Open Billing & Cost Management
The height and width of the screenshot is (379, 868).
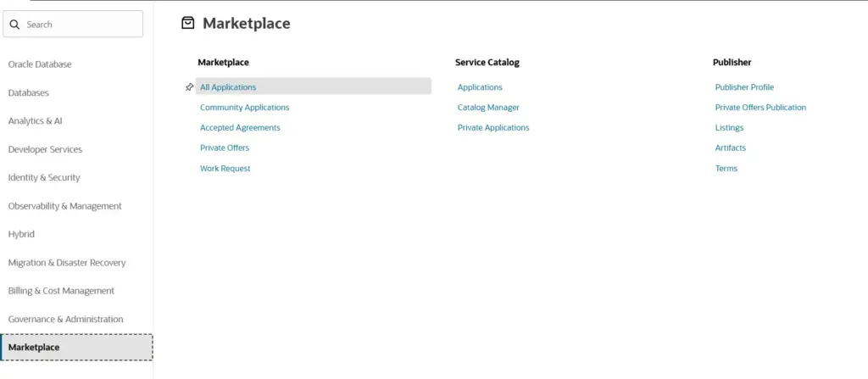(61, 290)
